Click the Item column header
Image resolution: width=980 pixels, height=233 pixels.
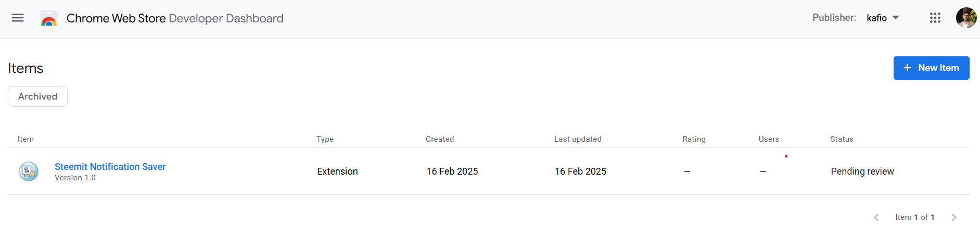click(26, 139)
